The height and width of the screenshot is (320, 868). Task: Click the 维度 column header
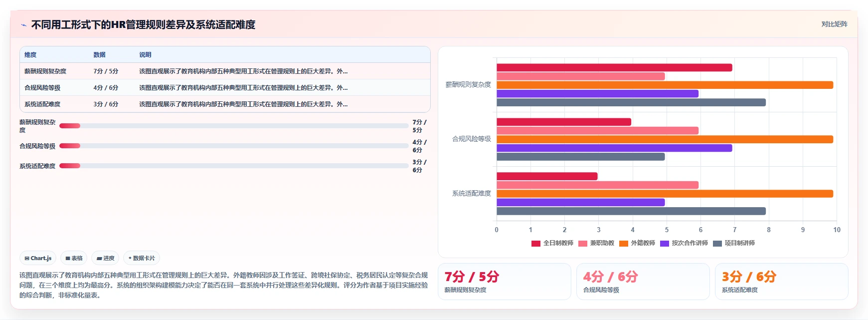click(x=30, y=55)
